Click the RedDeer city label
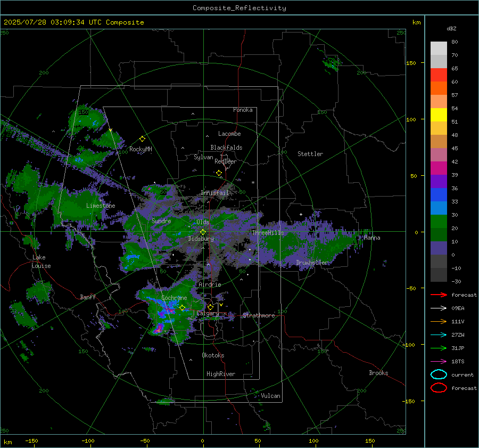Viewport: 479px width, 448px height. pyautogui.click(x=226, y=161)
